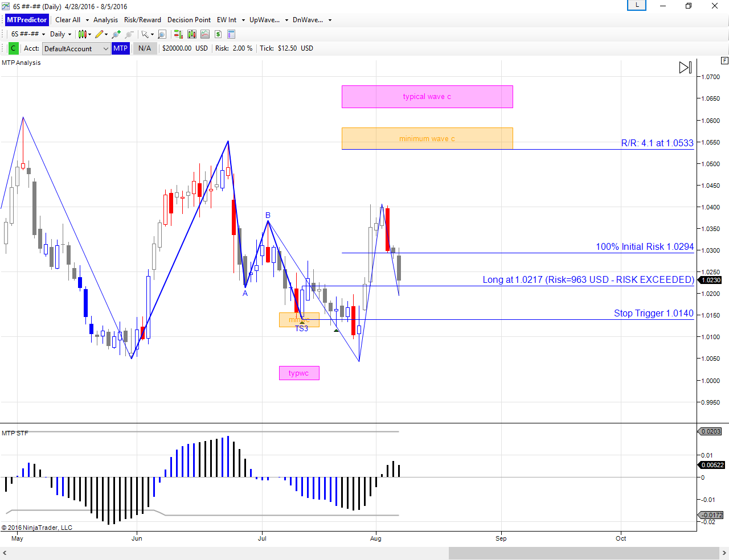The height and width of the screenshot is (560, 729).
Task: Click the upper band marker 0.0203
Action: point(711,431)
